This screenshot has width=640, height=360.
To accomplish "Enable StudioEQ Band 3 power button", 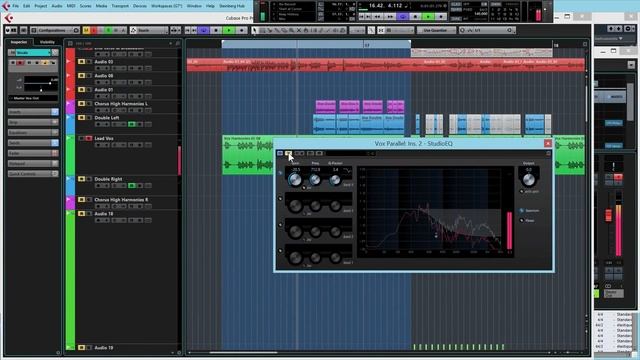I will [280, 225].
